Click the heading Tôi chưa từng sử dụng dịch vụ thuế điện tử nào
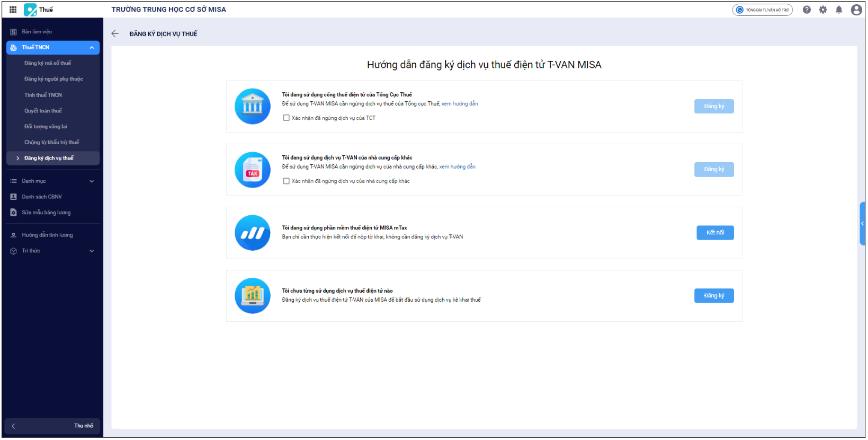The image size is (868, 440). click(x=337, y=291)
